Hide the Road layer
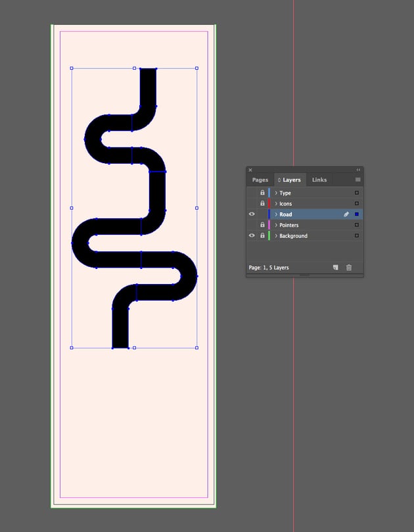 252,214
